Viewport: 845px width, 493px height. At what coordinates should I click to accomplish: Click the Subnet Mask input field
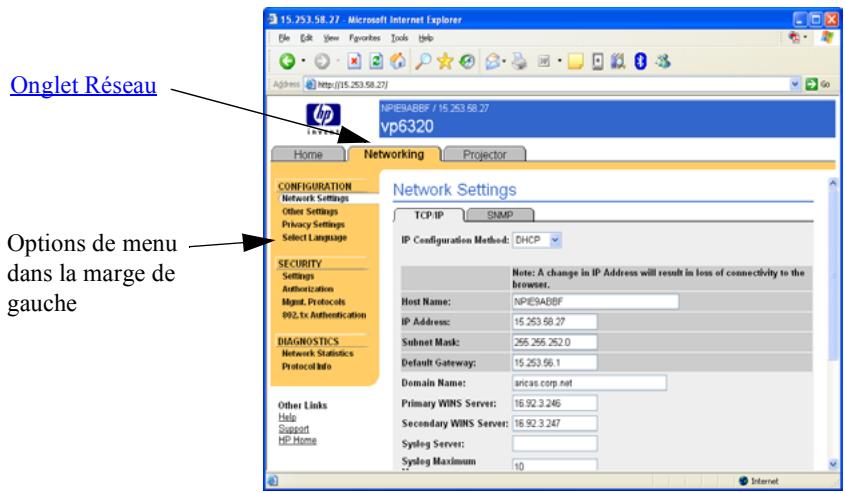coord(555,342)
